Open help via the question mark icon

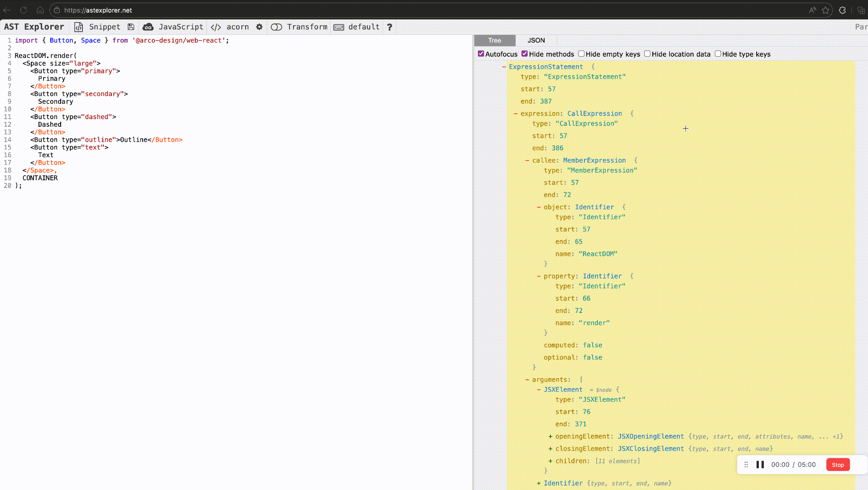coord(389,28)
